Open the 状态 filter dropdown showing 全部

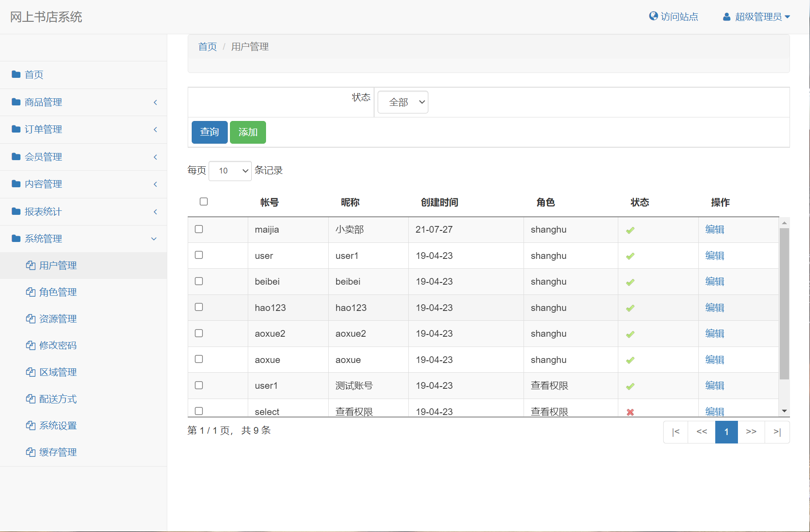coord(402,102)
